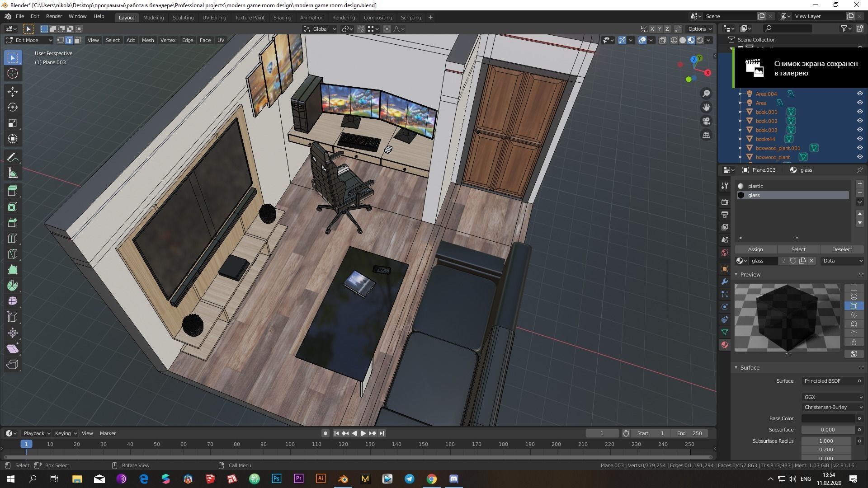Choose the Knife tool
Screen dimensions: 868x488
point(13,254)
